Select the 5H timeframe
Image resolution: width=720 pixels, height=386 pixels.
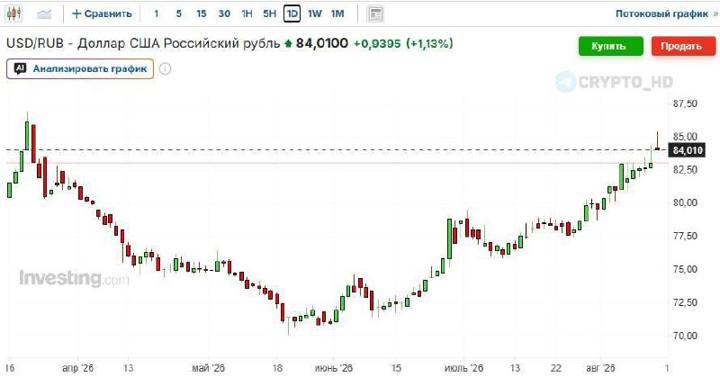click(270, 14)
